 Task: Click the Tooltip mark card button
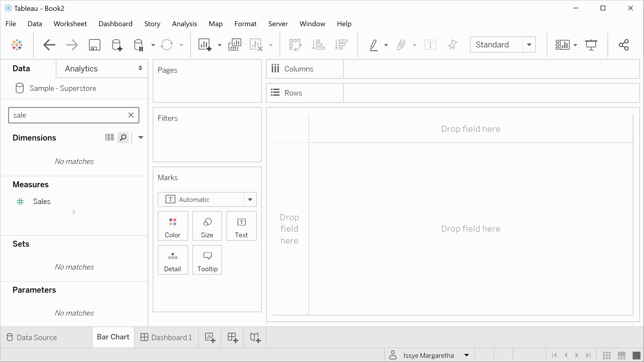(207, 260)
